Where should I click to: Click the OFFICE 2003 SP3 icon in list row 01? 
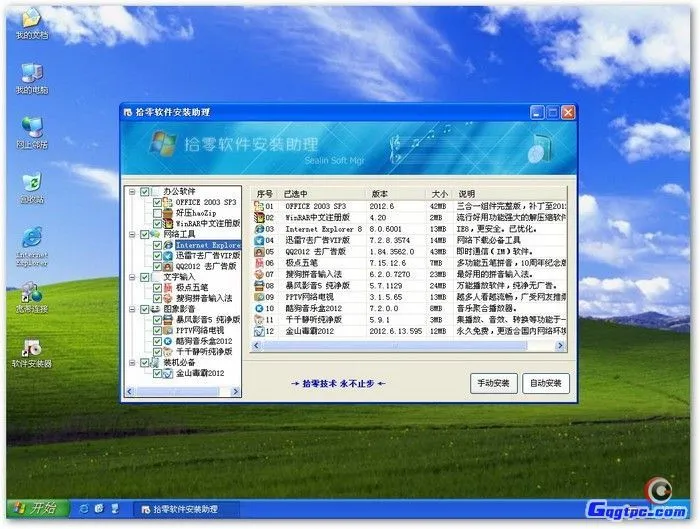259,206
